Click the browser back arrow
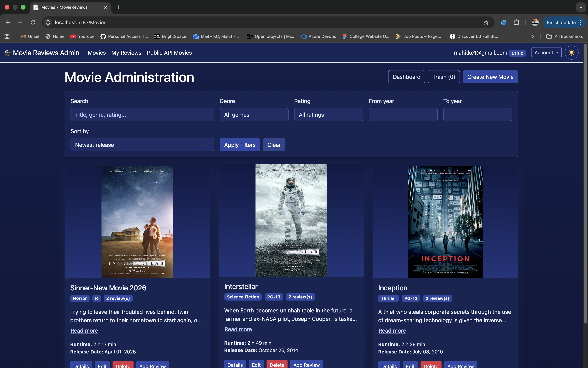 [8, 22]
